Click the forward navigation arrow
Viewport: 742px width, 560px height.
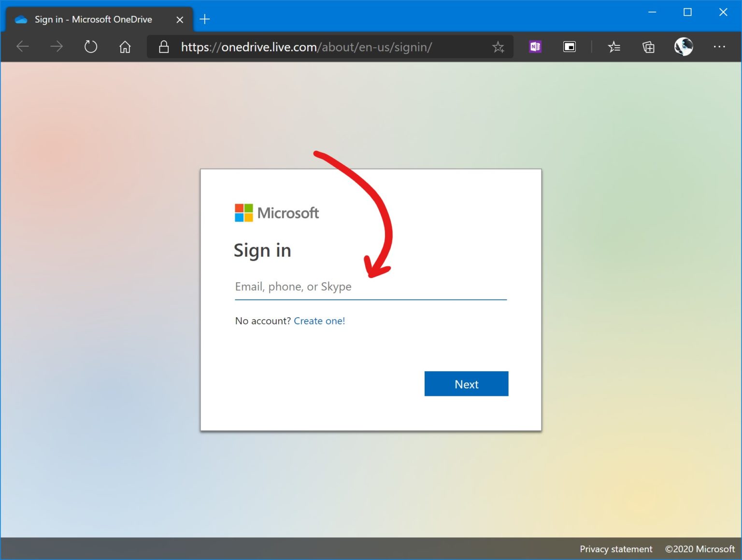57,46
